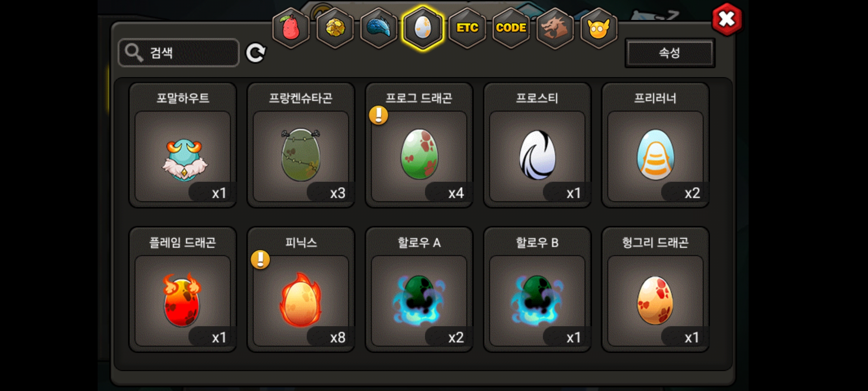Image resolution: width=868 pixels, height=391 pixels.
Task: Focus the 검색 search field
Action: 179,53
